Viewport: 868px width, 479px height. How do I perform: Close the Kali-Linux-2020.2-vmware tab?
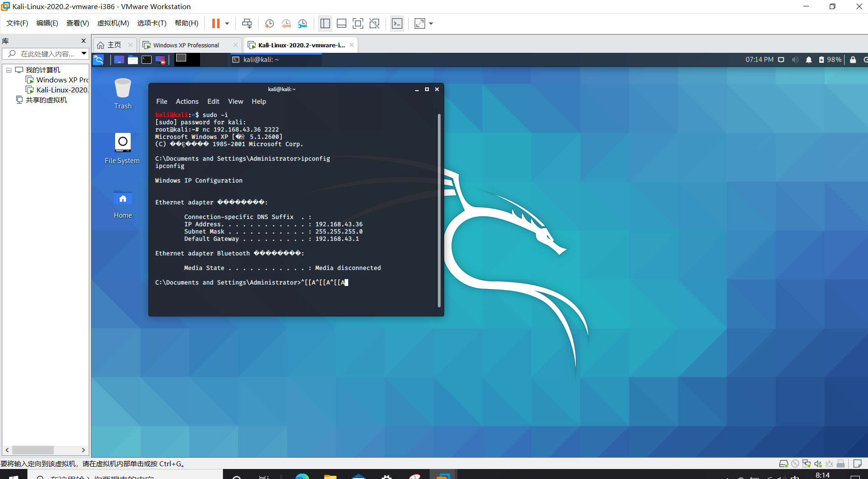click(351, 45)
